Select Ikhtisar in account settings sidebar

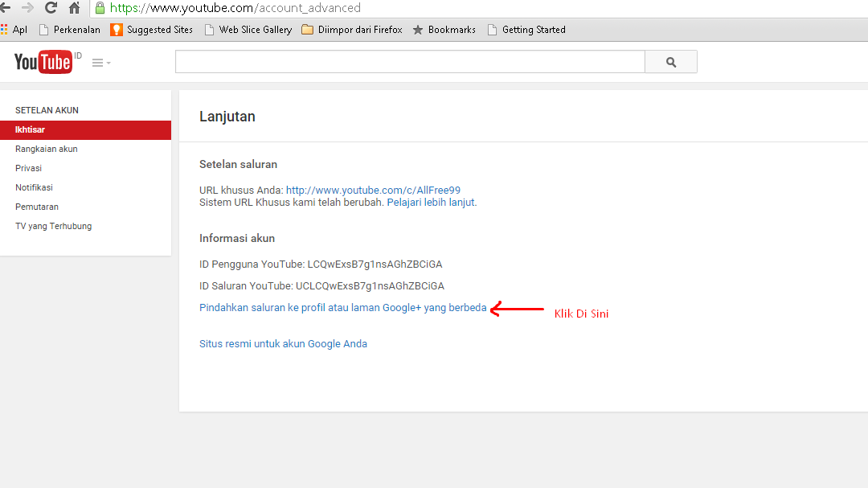[x=85, y=129]
